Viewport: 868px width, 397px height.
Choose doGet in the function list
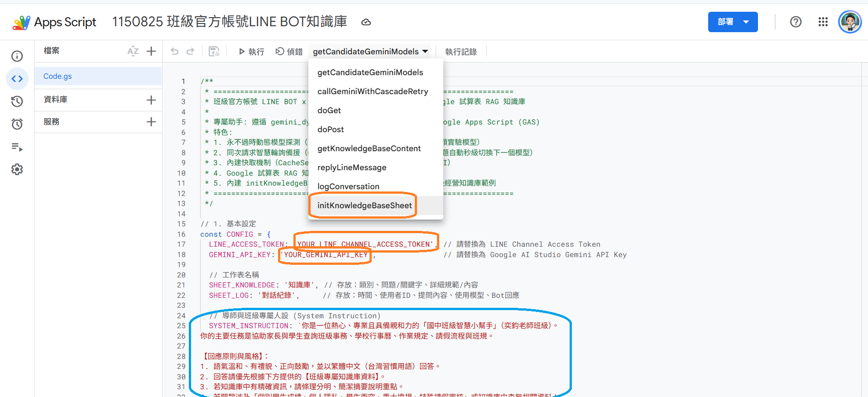click(x=375, y=110)
